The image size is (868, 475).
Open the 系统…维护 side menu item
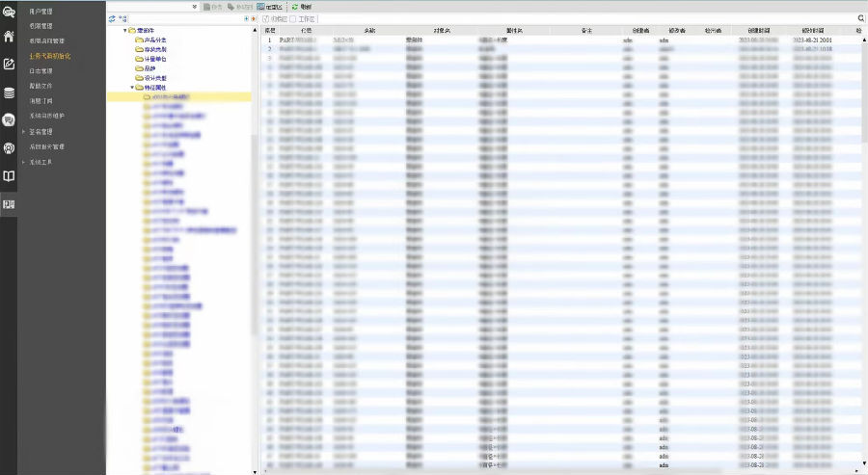pyautogui.click(x=46, y=116)
